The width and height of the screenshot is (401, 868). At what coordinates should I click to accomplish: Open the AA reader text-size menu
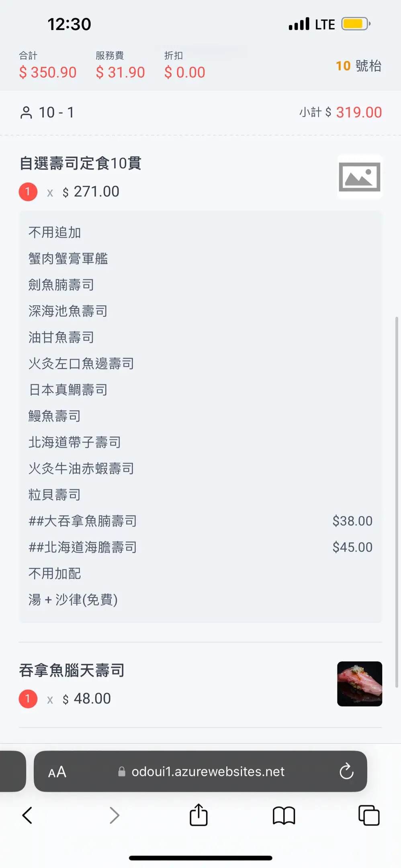point(57,772)
